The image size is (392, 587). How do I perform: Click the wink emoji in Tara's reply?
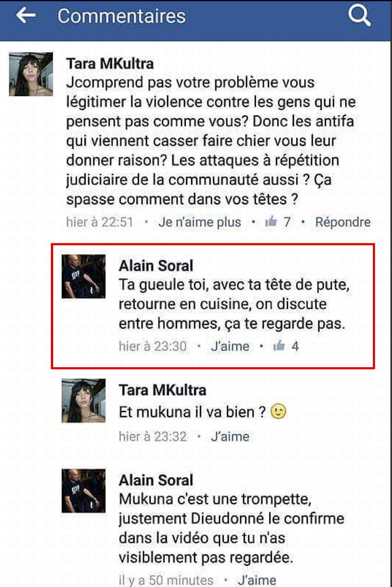coord(278,412)
